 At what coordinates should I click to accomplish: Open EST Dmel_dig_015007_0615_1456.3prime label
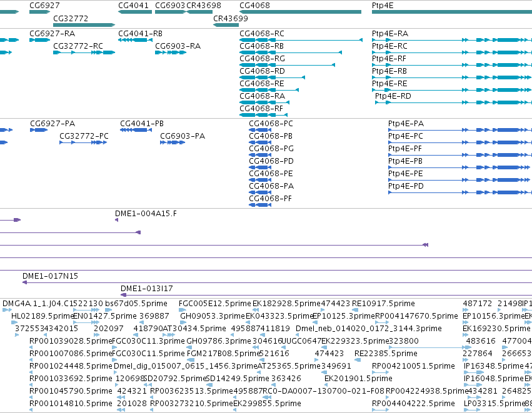click(185, 366)
